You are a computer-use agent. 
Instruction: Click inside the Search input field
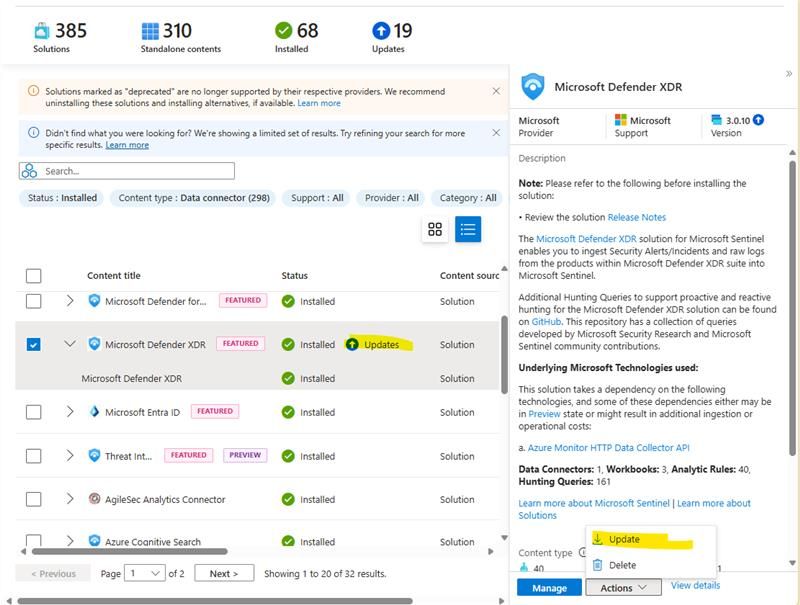click(127, 171)
